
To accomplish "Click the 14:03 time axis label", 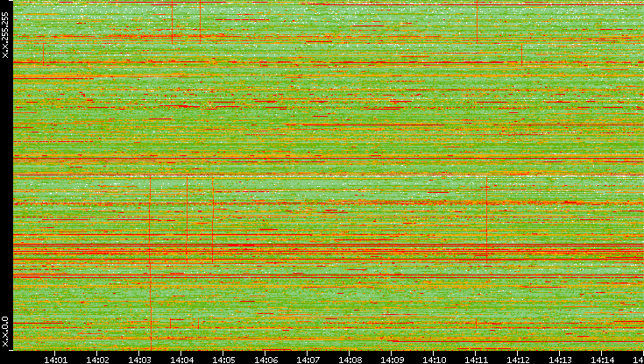I will [x=139, y=360].
